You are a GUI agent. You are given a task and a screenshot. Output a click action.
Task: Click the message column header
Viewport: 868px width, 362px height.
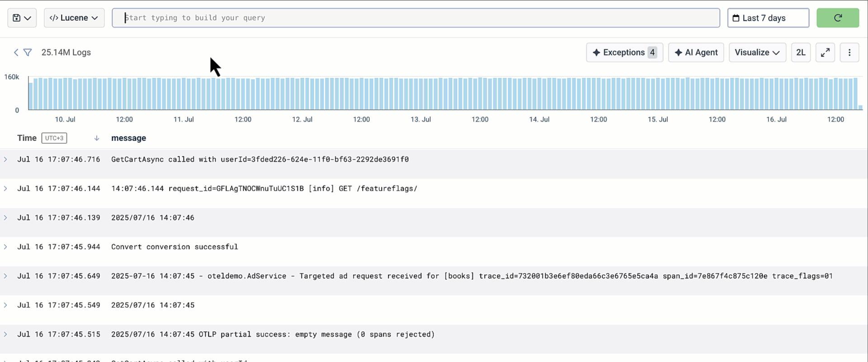[128, 138]
